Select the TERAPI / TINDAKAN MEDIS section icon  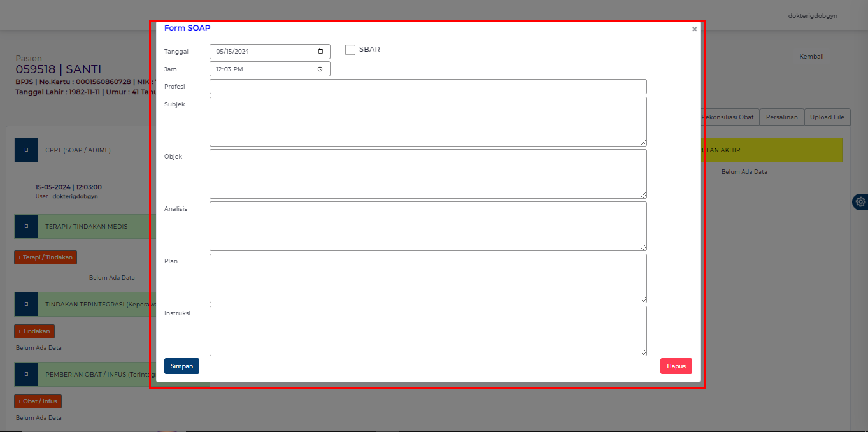(x=26, y=226)
